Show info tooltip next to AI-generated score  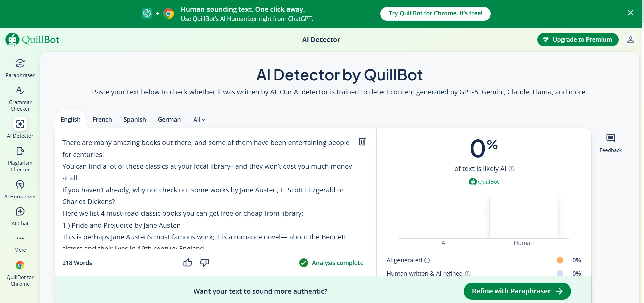[x=427, y=260]
